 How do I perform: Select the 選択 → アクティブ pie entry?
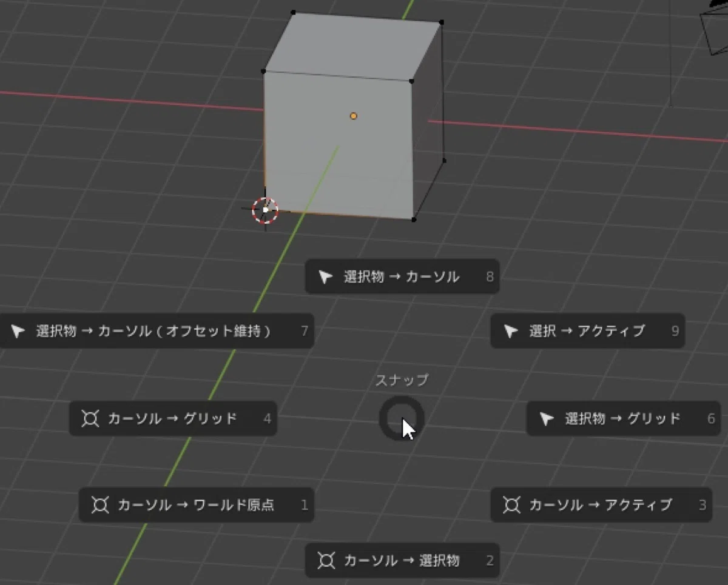coord(587,331)
